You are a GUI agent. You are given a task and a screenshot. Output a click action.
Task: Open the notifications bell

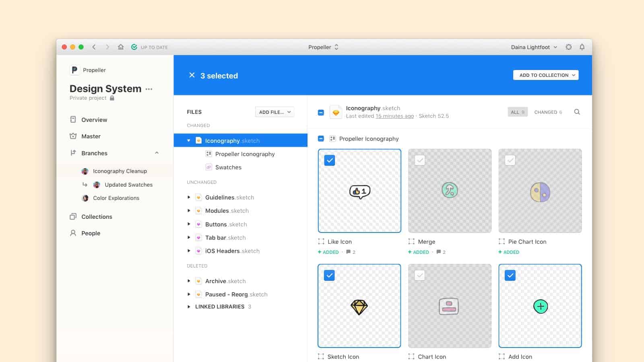click(x=582, y=47)
